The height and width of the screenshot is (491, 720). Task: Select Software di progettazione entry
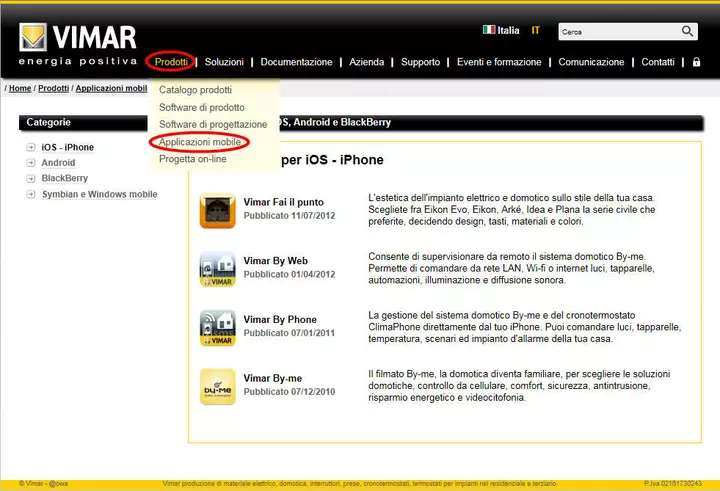coord(213,124)
